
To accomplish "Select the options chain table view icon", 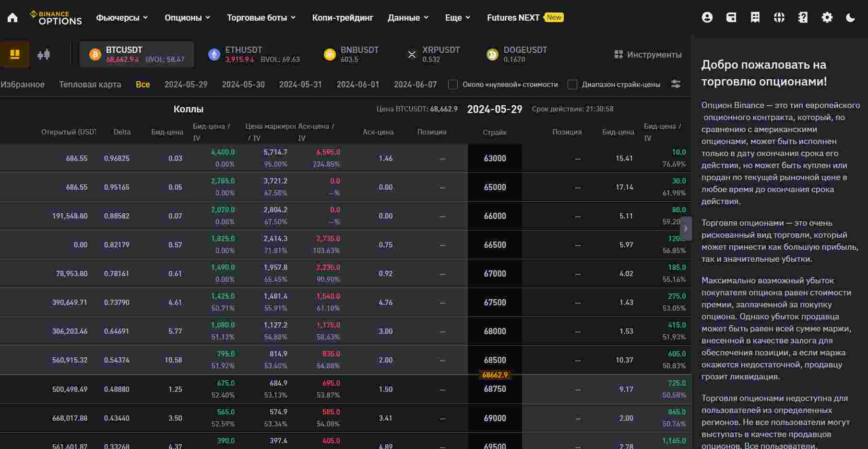I will pyautogui.click(x=15, y=54).
